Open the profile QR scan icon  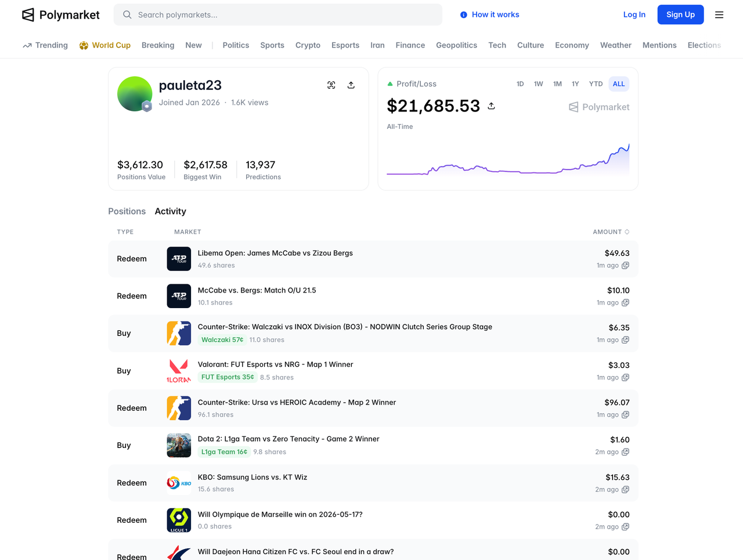pyautogui.click(x=331, y=85)
